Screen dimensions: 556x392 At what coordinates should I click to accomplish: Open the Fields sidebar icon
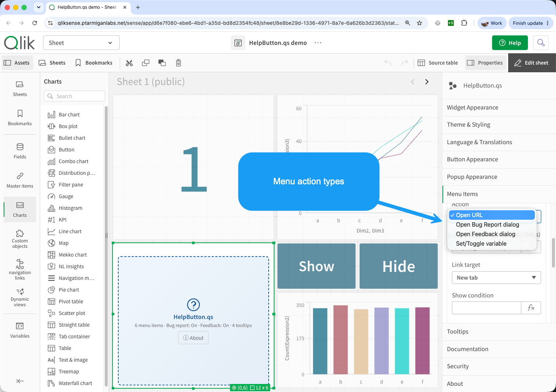click(x=20, y=151)
